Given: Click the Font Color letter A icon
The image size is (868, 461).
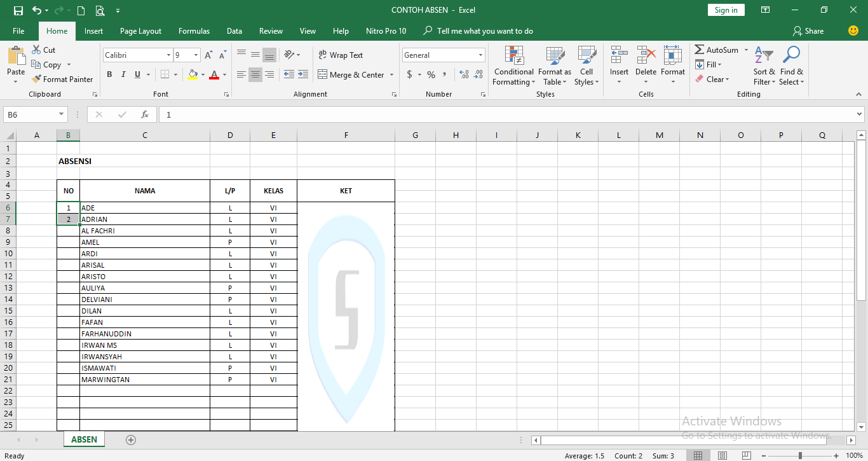Looking at the screenshot, I should [214, 74].
